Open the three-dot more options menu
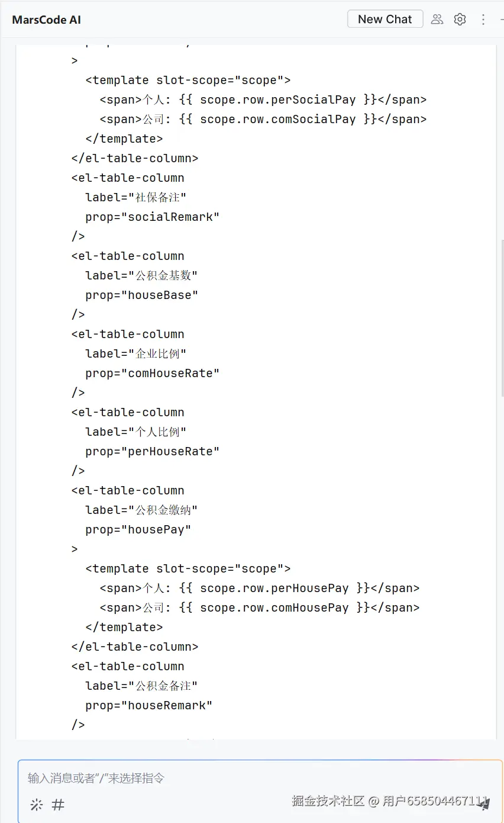 click(483, 20)
